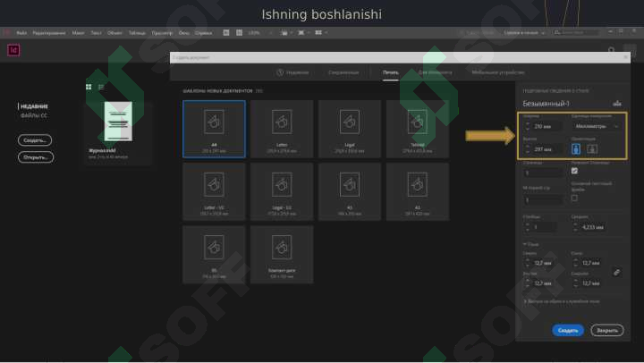The height and width of the screenshot is (363, 644).
Task: Click the top margin field
Action: tap(545, 263)
